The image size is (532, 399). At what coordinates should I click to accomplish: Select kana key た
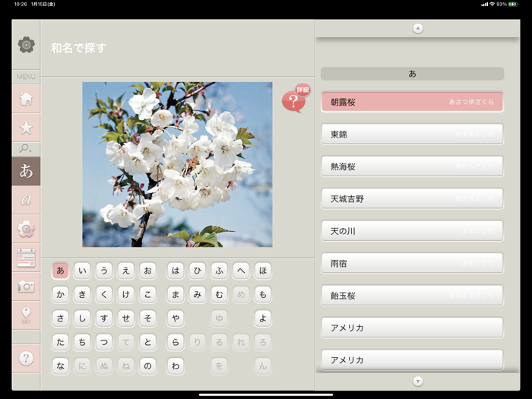pyautogui.click(x=60, y=342)
